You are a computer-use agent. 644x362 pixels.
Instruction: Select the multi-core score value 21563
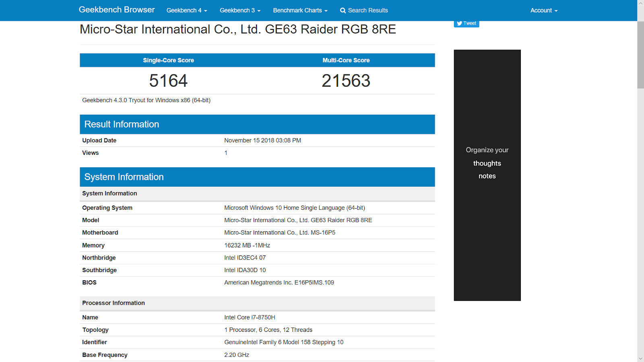[346, 81]
